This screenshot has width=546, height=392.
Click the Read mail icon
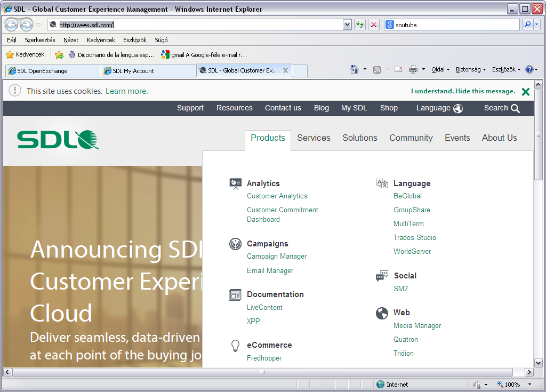coord(398,69)
